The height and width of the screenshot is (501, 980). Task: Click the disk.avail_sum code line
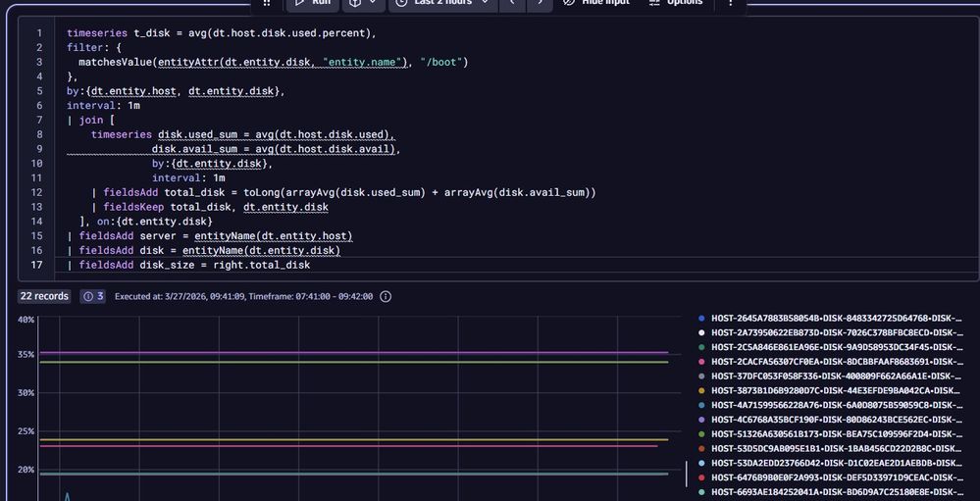click(276, 149)
